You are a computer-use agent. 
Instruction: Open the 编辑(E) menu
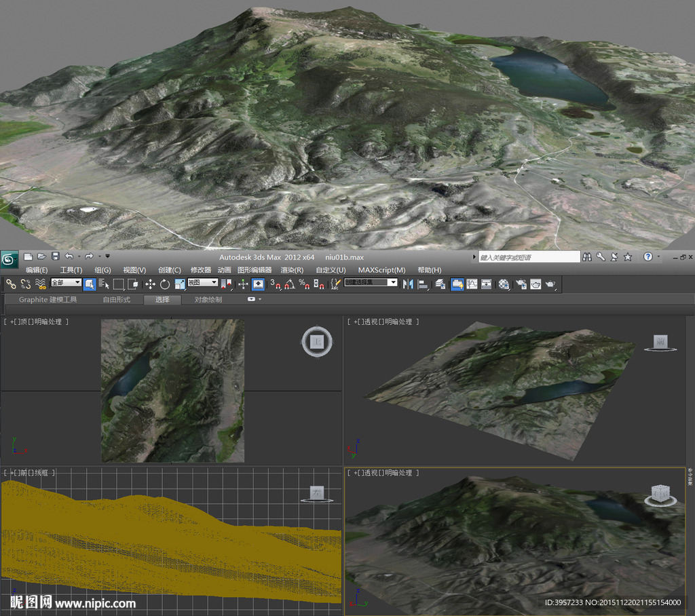pos(37,270)
